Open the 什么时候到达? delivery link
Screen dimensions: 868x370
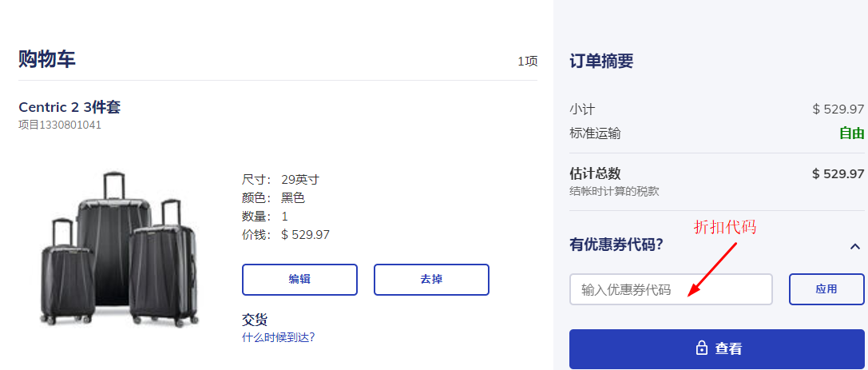pos(279,337)
